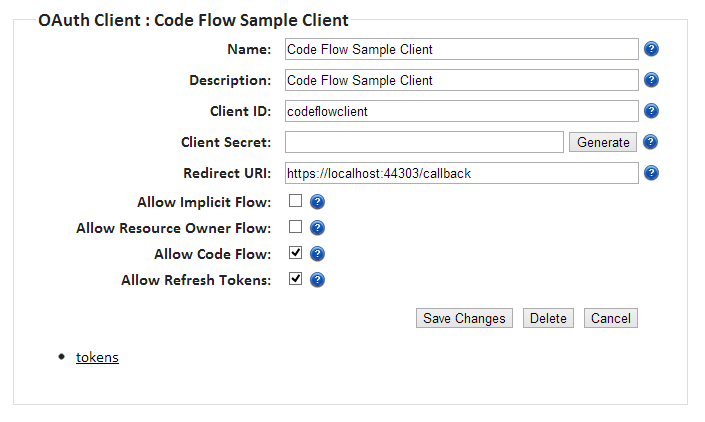Disable the Allow Refresh Tokens checkbox
705x422 pixels.
pos(296,279)
